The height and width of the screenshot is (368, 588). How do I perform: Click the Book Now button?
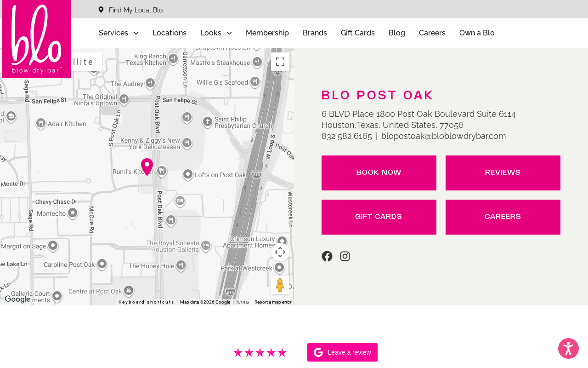[x=379, y=173]
